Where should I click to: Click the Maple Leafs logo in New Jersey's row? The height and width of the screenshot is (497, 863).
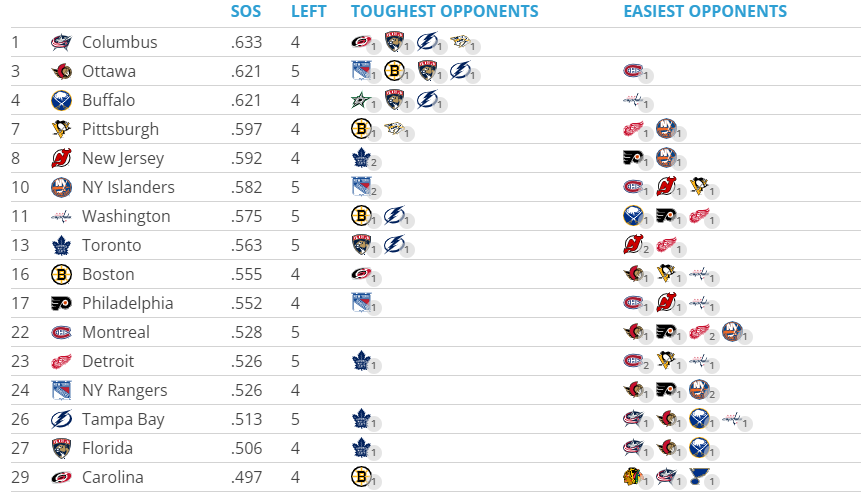coord(361,158)
